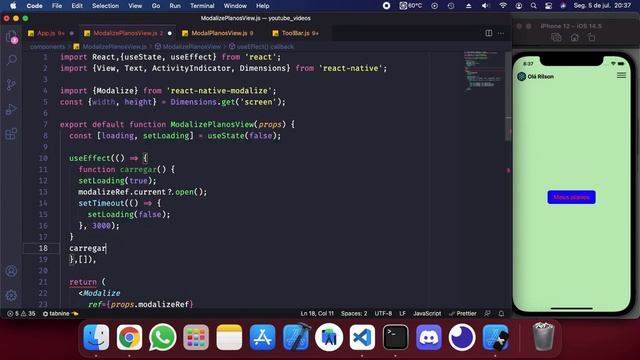The height and width of the screenshot is (360, 640).
Task: Change Spaces: 2 indentation setting
Action: 354,313
